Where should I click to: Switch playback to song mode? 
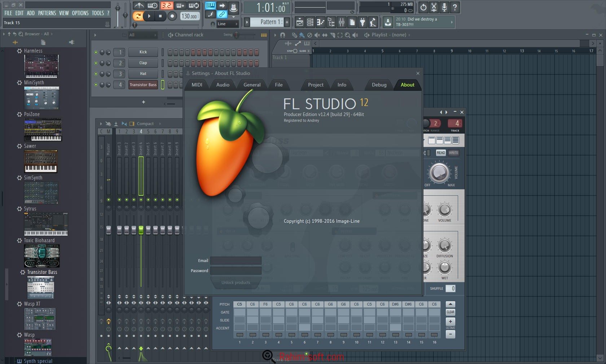click(x=139, y=16)
